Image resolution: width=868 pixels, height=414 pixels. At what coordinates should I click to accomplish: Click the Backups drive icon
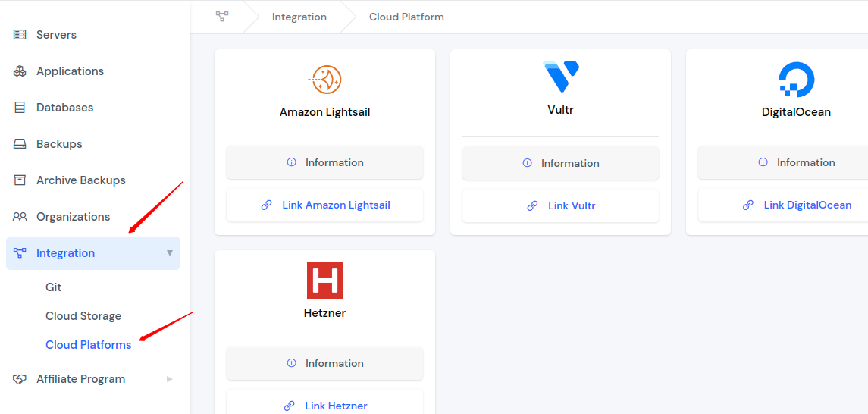[x=20, y=144]
